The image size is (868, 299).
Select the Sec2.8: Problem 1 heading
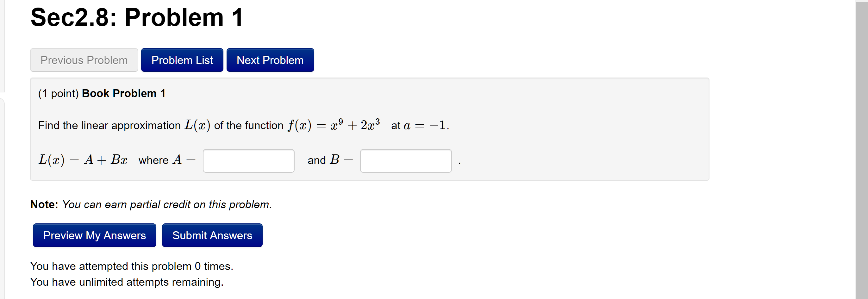point(136,17)
